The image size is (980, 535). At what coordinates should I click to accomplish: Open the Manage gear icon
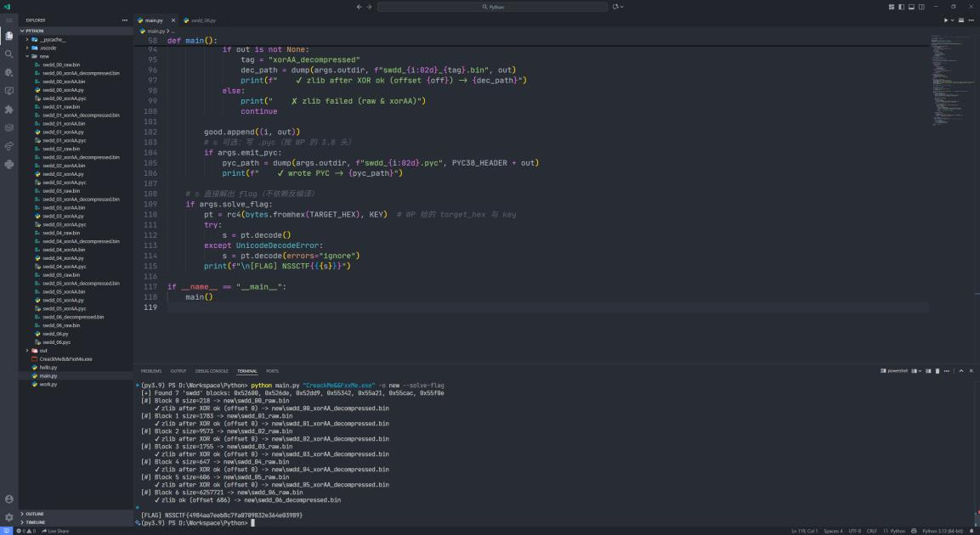(x=8, y=517)
